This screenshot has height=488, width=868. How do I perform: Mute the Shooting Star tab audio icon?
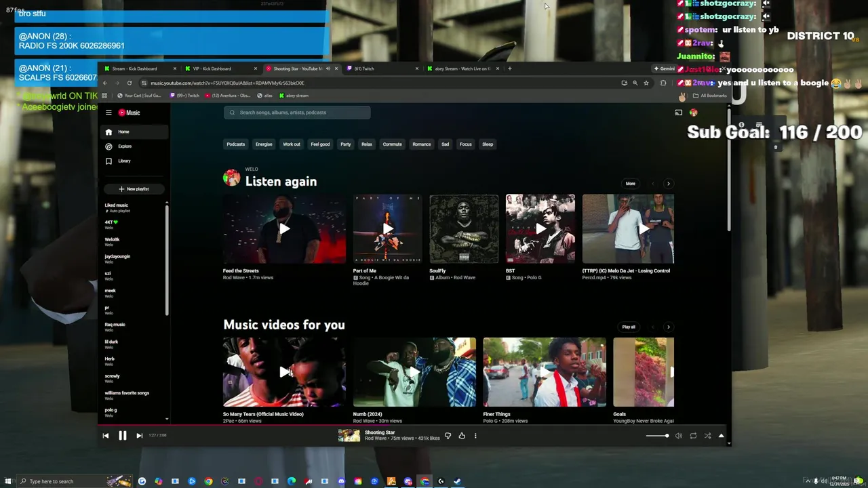(328, 68)
